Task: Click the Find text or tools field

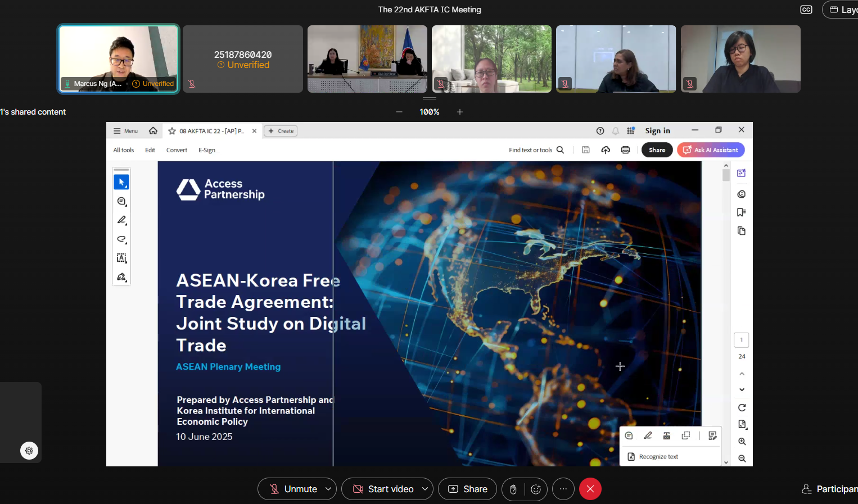Action: pos(530,150)
